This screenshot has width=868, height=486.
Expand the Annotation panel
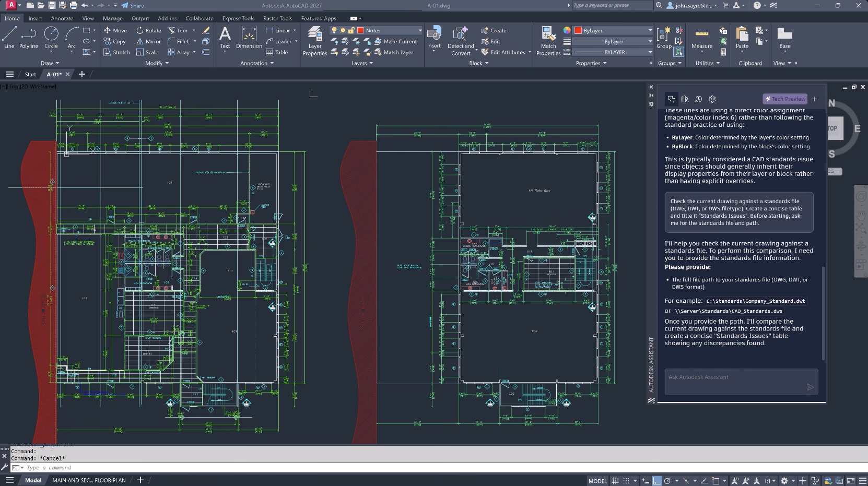(x=257, y=63)
